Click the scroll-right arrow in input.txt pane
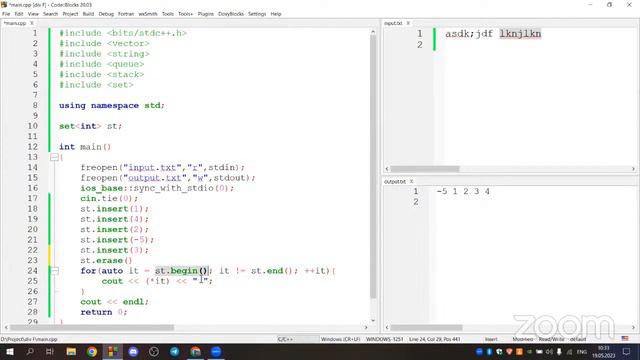 pos(633,169)
